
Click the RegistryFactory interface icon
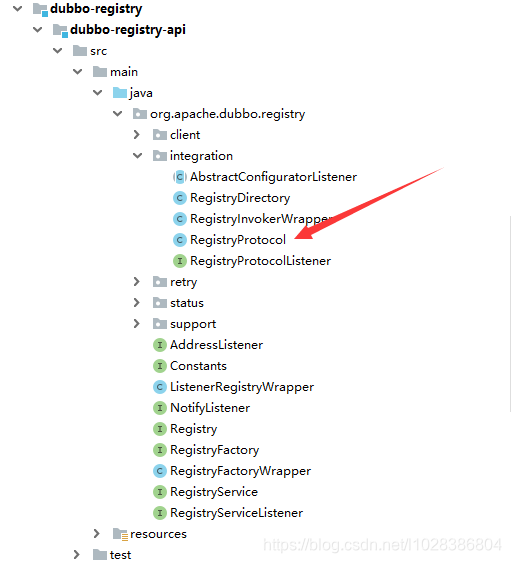click(x=160, y=450)
